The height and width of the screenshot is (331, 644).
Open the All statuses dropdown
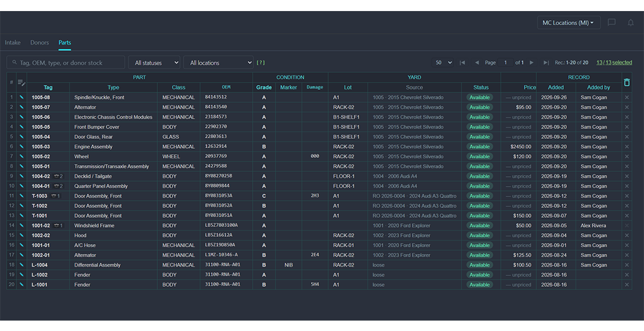point(154,62)
